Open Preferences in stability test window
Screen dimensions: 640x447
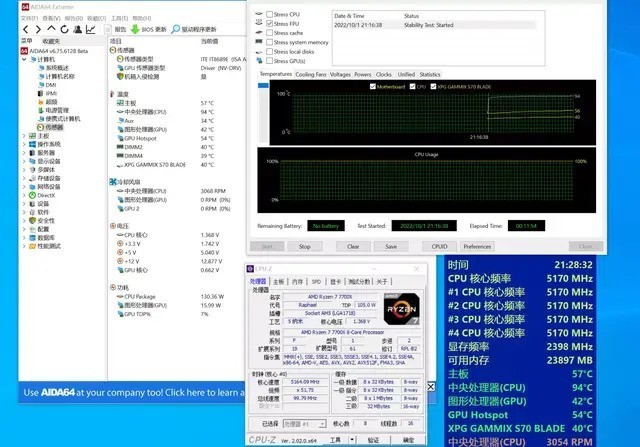pos(477,247)
